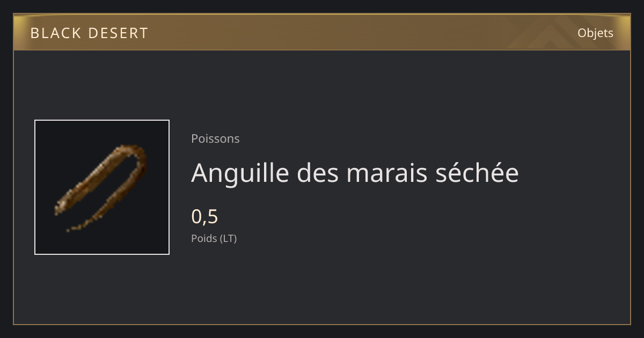This screenshot has height=338, width=644.
Task: Open the Objets link in header
Action: (x=595, y=33)
